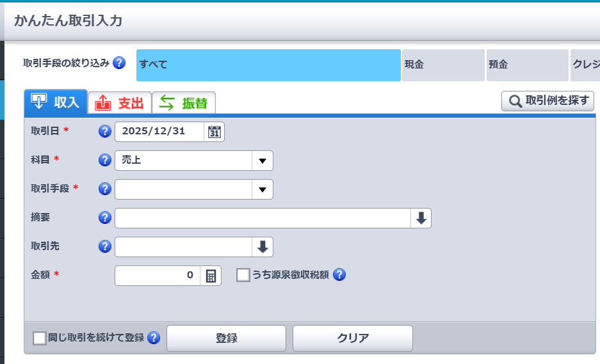The image size is (600, 364).
Task: Switch to the 支出 tab
Action: [x=120, y=102]
